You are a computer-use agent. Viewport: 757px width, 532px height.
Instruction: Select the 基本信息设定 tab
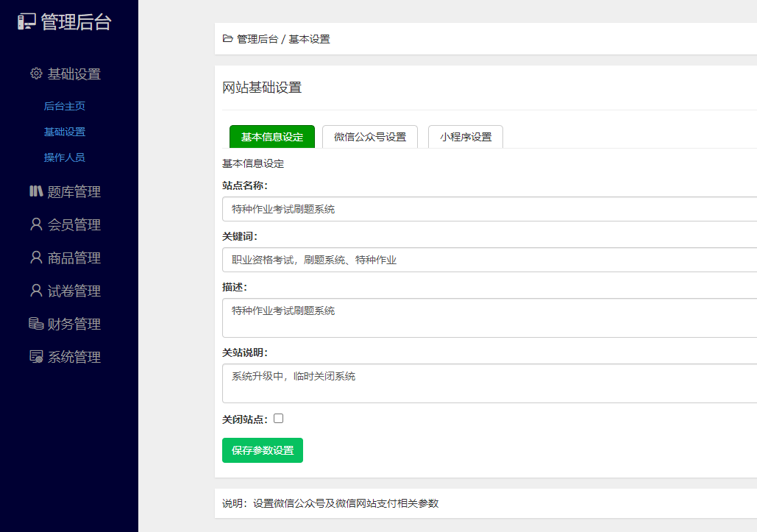(x=271, y=137)
